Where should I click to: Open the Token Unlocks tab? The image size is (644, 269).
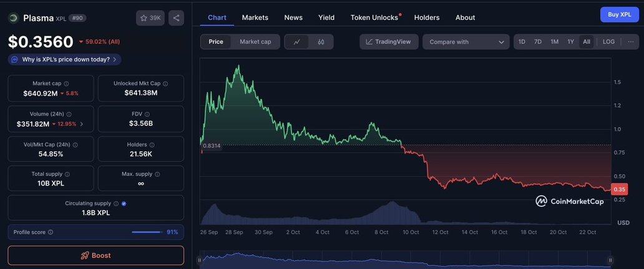point(374,17)
